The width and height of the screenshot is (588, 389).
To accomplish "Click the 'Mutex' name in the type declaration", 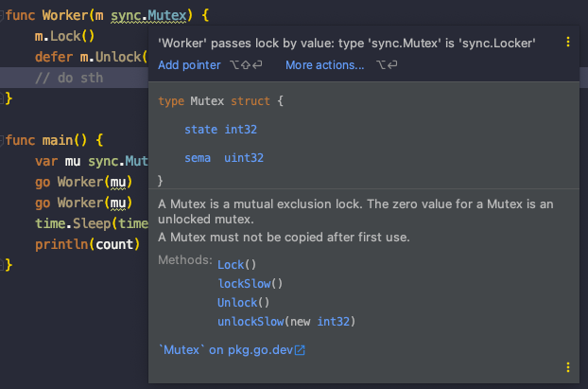I will pos(204,100).
